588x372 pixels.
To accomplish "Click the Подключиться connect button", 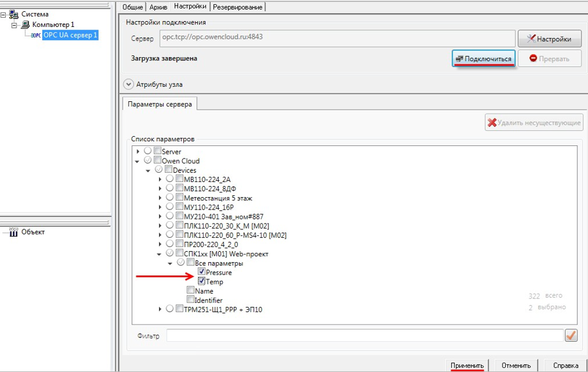I will (483, 58).
